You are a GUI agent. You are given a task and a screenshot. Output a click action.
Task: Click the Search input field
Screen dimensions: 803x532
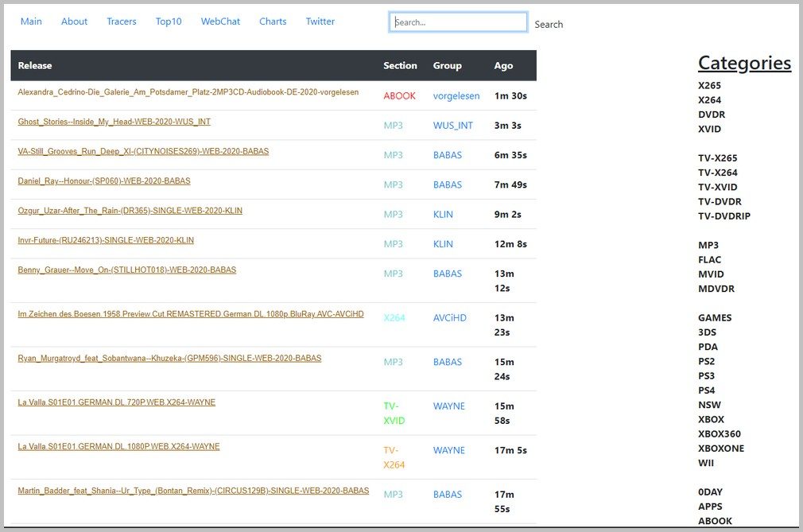tap(458, 22)
